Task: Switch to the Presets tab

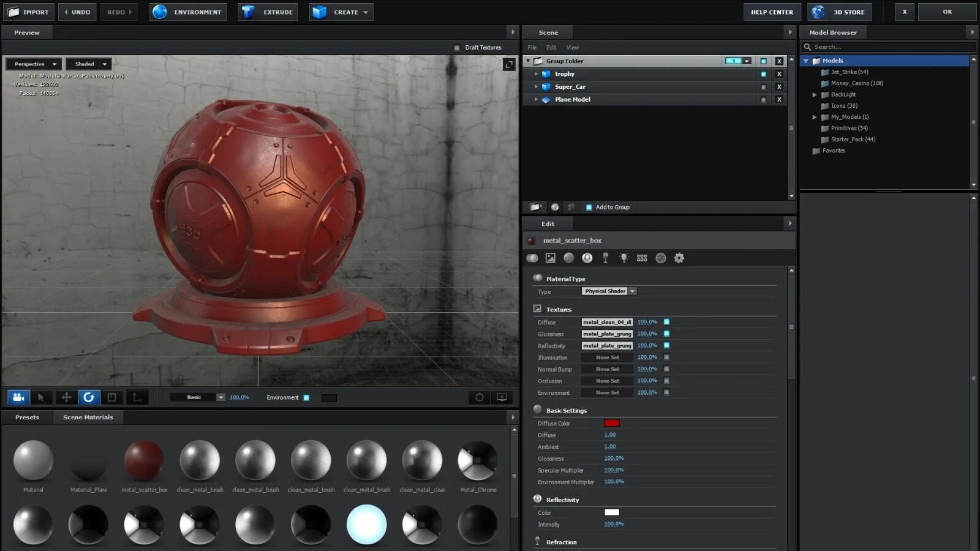Action: [27, 418]
